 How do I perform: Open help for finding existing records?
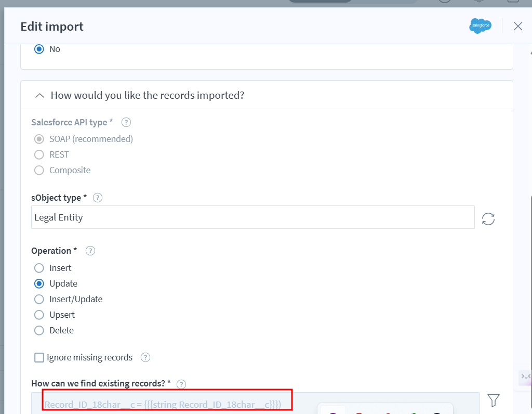click(181, 384)
